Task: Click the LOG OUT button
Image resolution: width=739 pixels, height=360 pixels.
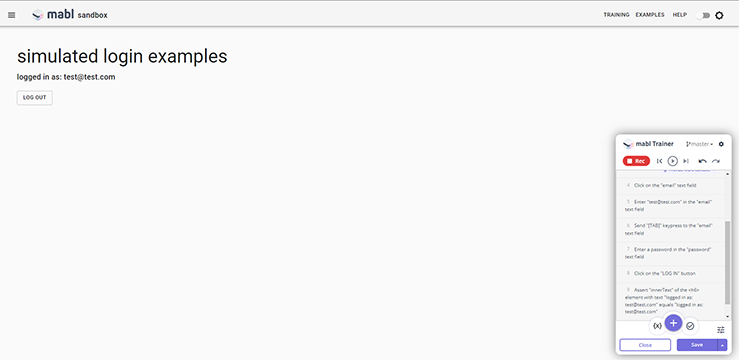Action: pyautogui.click(x=35, y=98)
